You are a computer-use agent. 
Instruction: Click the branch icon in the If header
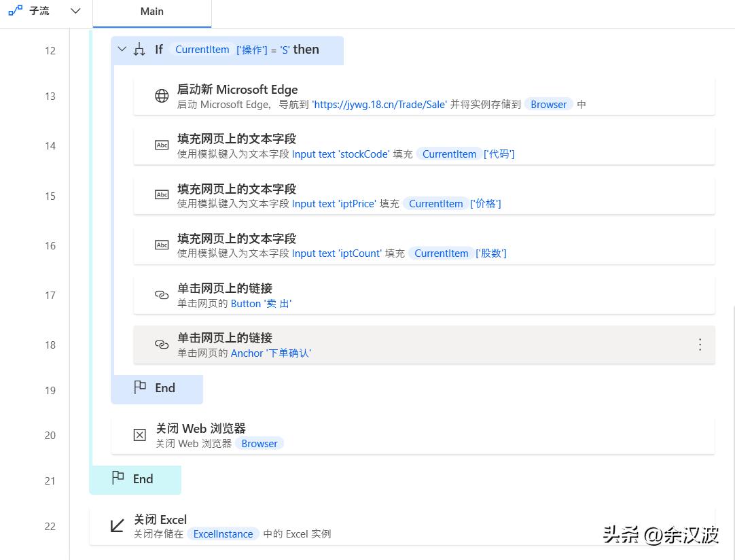click(141, 48)
